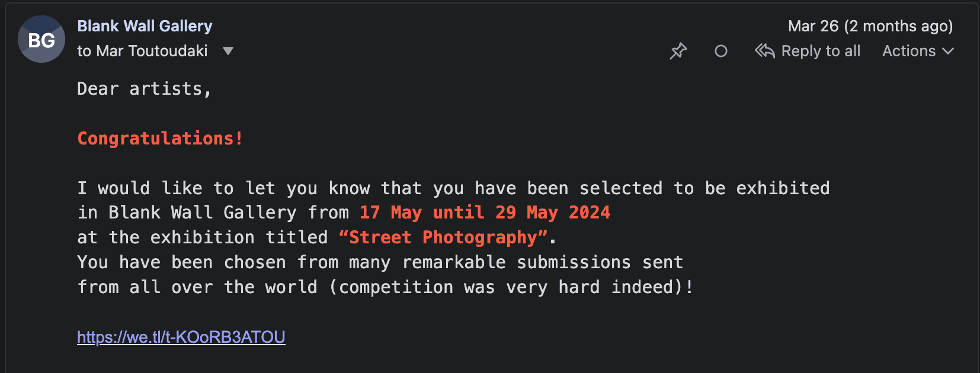Click the words "in Blank Wall Gallery from"
Screen dimensions: 980x373
click(213, 213)
